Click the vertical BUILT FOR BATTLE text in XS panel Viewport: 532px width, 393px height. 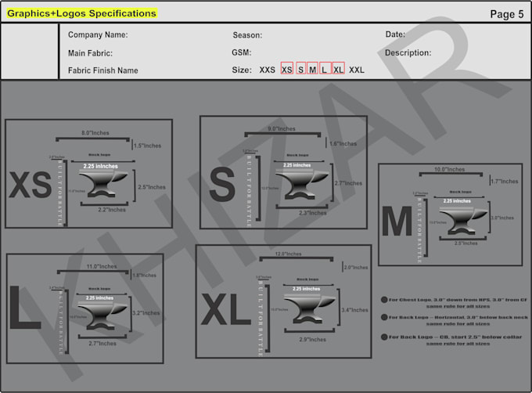[x=60, y=193]
